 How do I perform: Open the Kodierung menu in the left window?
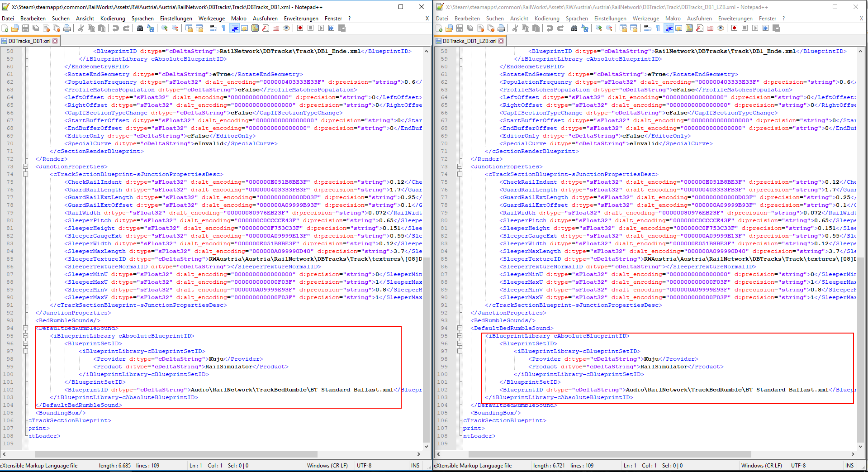click(x=113, y=19)
